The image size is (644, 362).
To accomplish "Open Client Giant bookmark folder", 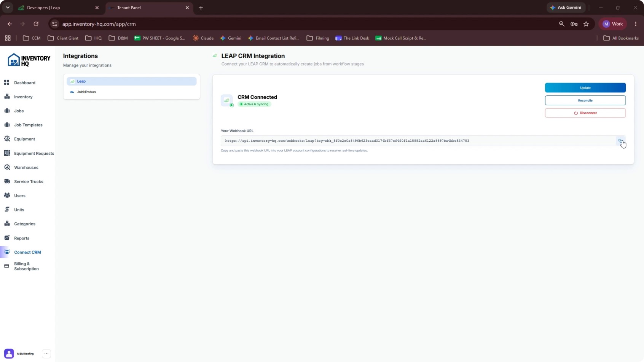I will (63, 38).
